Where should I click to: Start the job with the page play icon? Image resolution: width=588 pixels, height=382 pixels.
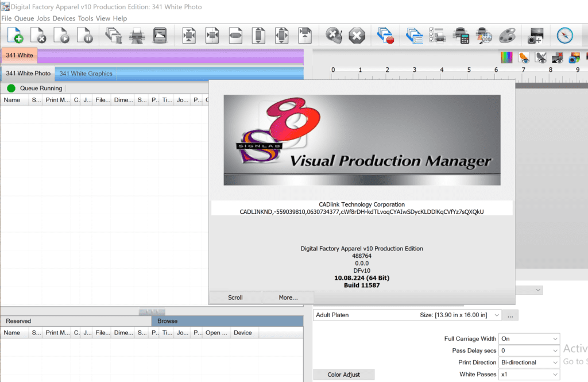click(x=61, y=36)
